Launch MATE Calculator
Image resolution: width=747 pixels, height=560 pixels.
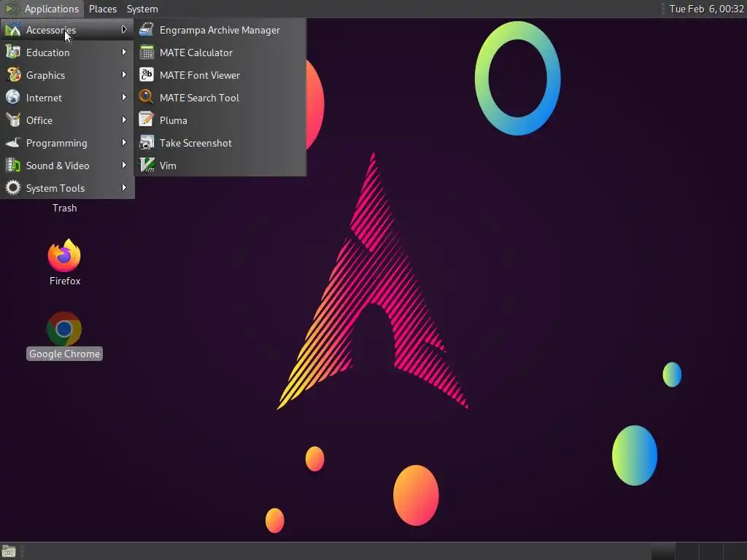[220, 52]
